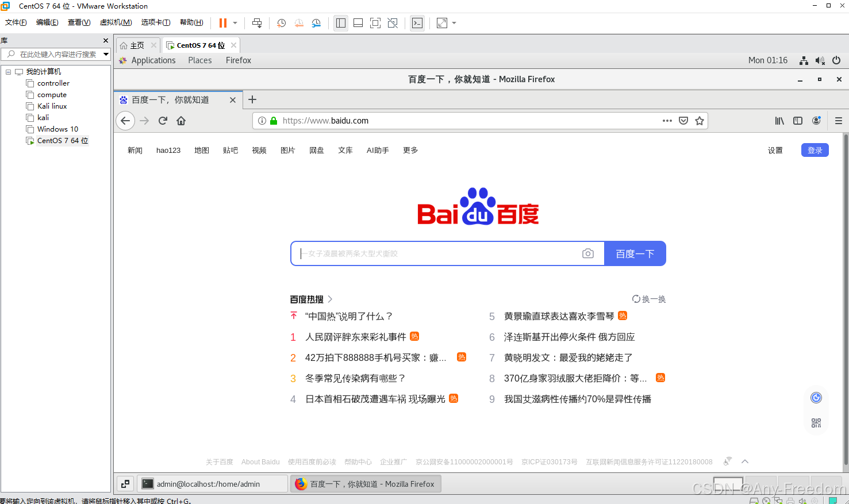Open the 编辑(E) menu

[47, 22]
